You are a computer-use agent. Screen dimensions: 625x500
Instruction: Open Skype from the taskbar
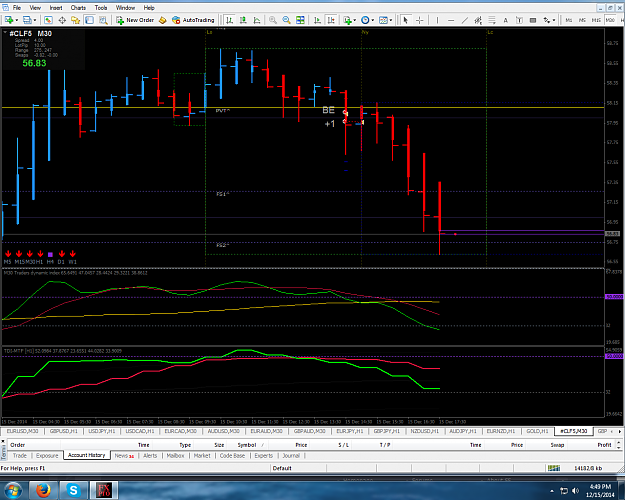pyautogui.click(x=74, y=490)
